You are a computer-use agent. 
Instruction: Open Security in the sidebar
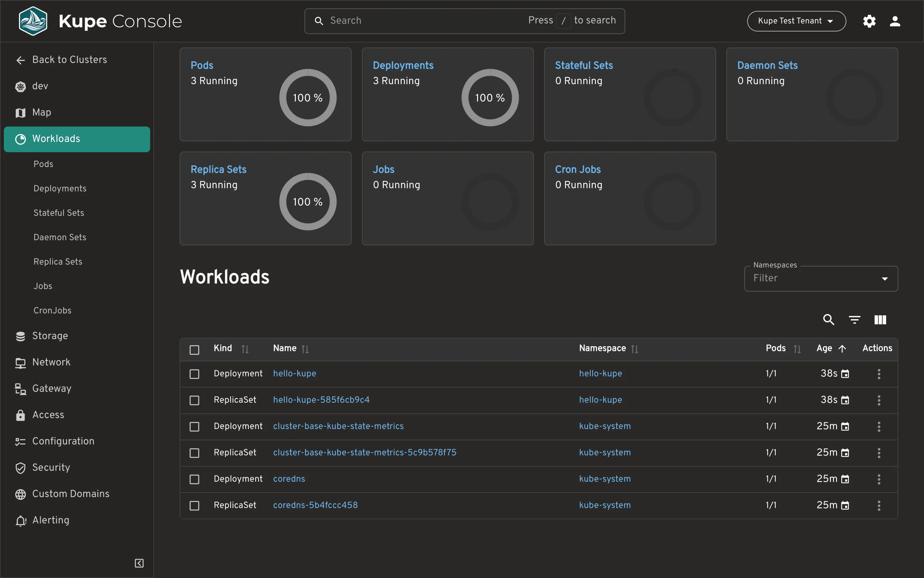pyautogui.click(x=76, y=468)
